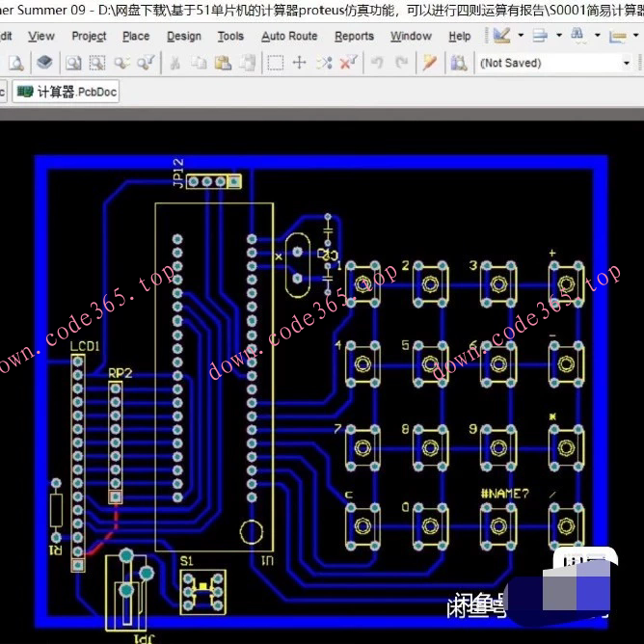Select the R1 resistor footprint
644x644 pixels.
click(56, 510)
